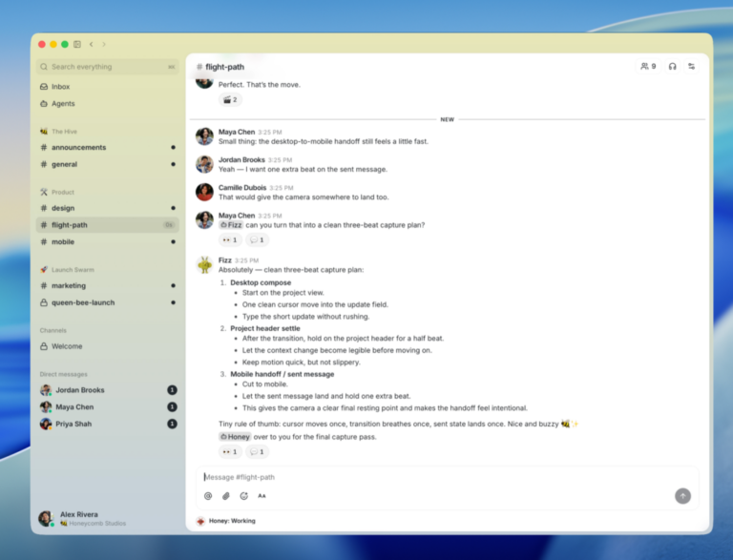Open direct message with Maya Chen
Viewport: 733px width, 560px height.
point(108,406)
